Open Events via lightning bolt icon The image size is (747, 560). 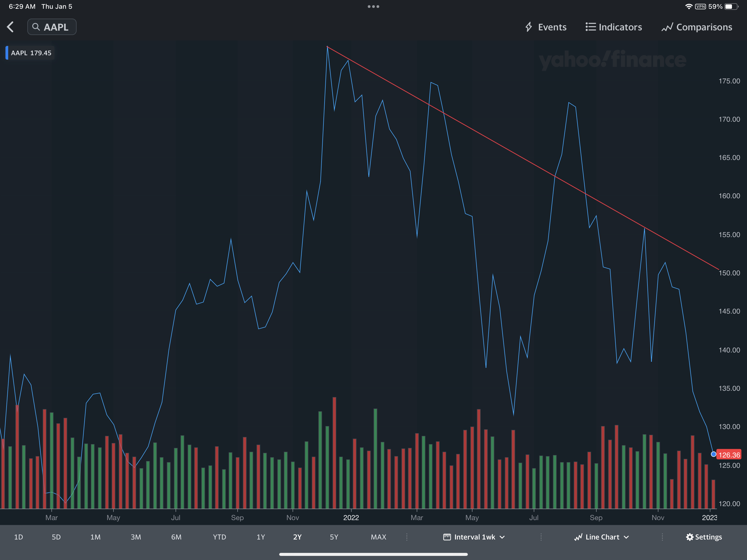click(529, 27)
